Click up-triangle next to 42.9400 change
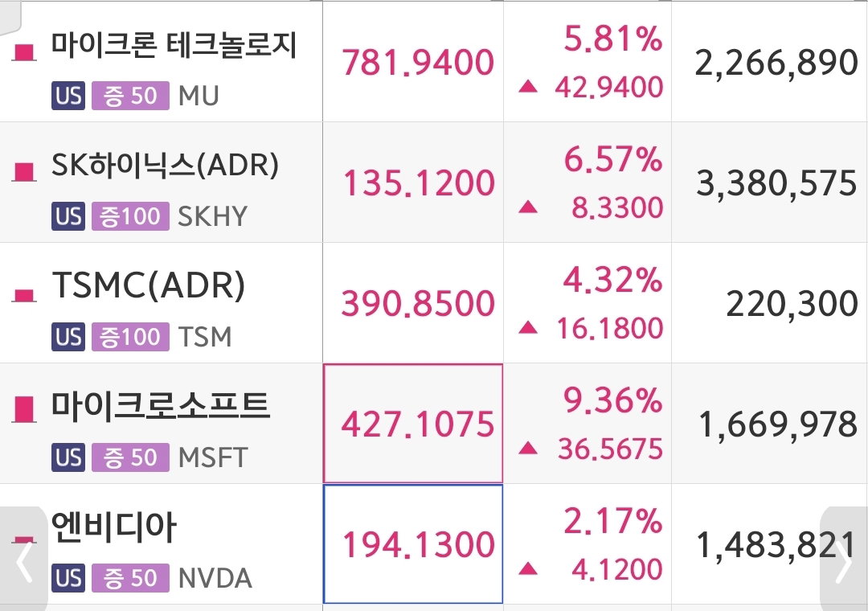The width and height of the screenshot is (868, 611). pyautogui.click(x=528, y=86)
